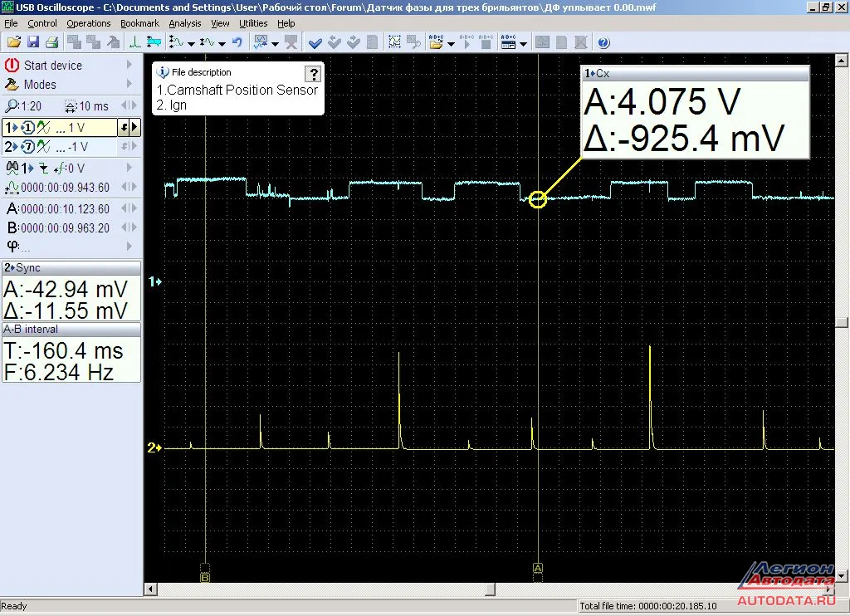
Task: Click the blue Help question mark icon
Action: point(604,42)
